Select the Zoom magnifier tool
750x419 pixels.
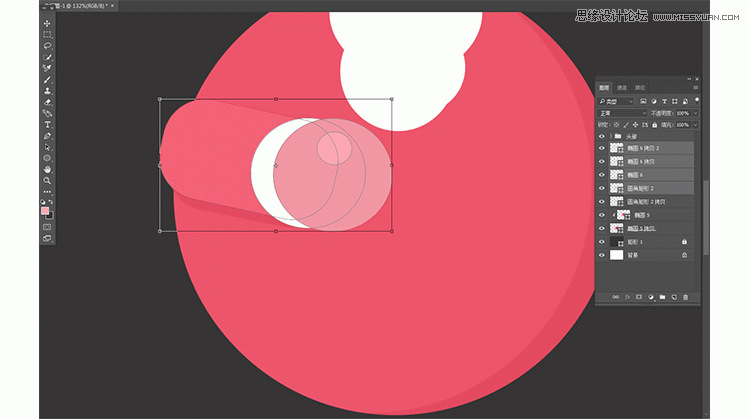[47, 181]
